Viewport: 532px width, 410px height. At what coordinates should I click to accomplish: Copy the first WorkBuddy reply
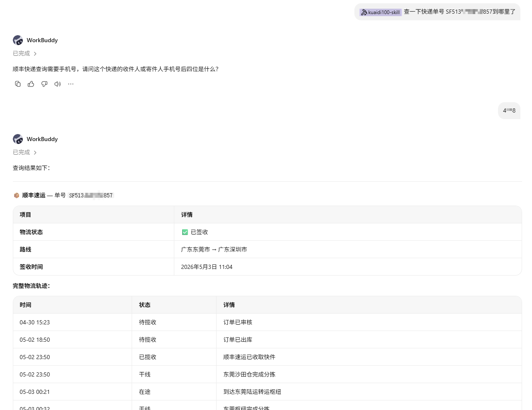point(18,84)
